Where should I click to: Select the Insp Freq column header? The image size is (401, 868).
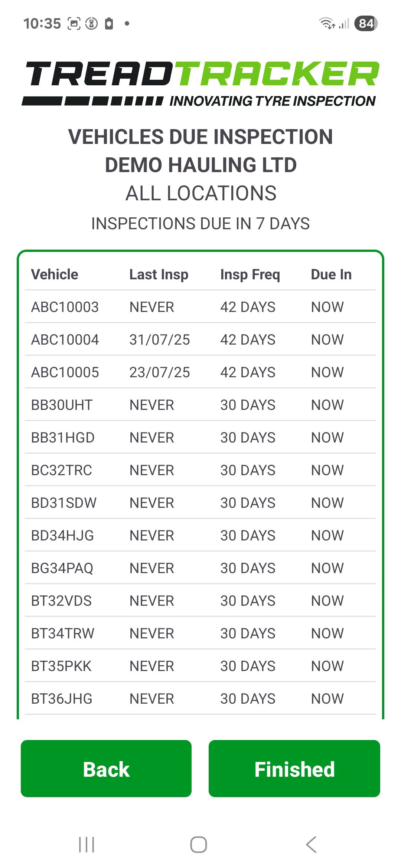(250, 274)
